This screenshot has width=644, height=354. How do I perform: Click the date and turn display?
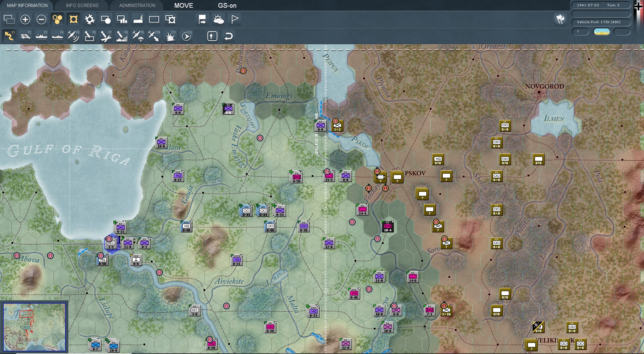tap(601, 5)
